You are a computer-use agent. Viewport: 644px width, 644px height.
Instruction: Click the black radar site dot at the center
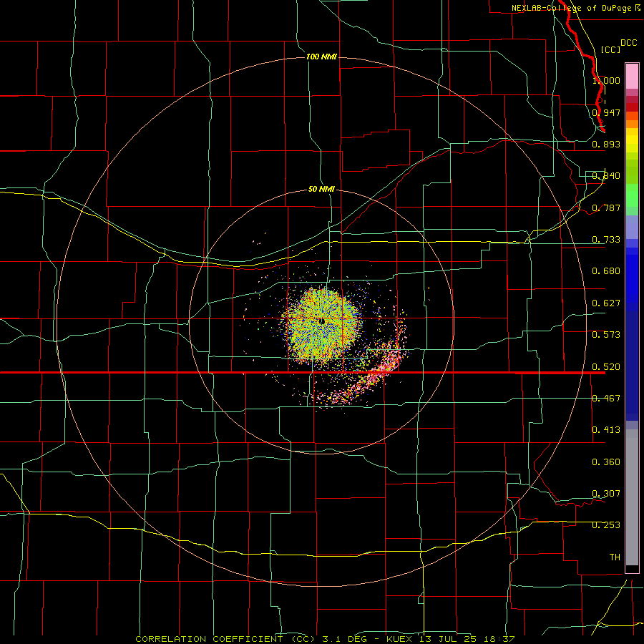[x=322, y=321]
